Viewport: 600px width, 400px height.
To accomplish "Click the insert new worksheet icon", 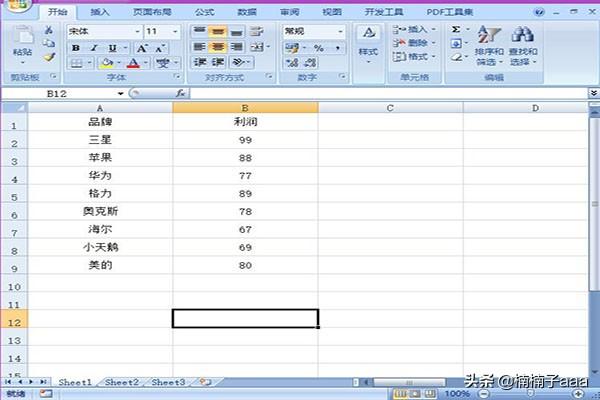I will 206,382.
